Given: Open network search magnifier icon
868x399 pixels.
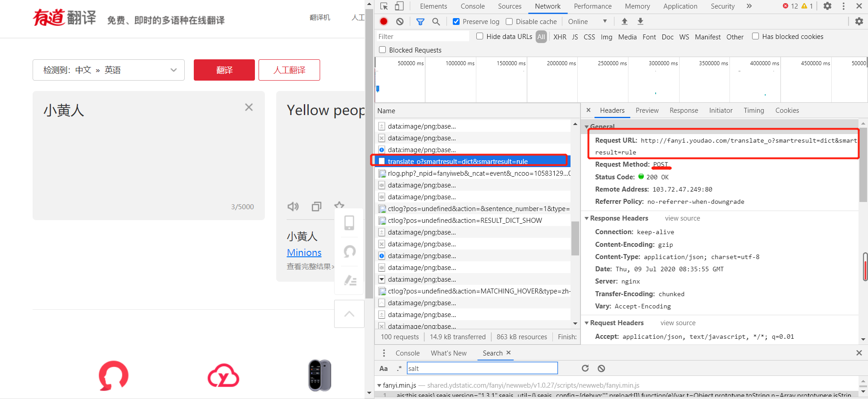Looking at the screenshot, I should coord(436,21).
